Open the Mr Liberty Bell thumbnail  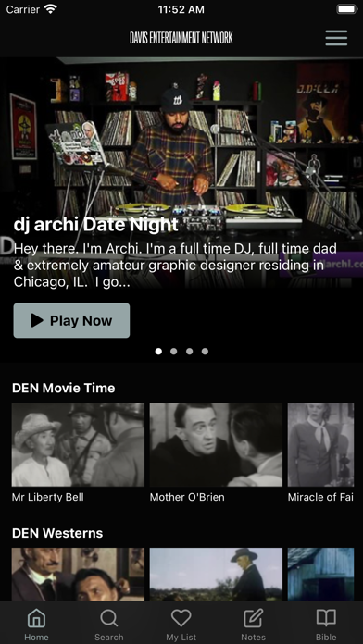pos(78,444)
